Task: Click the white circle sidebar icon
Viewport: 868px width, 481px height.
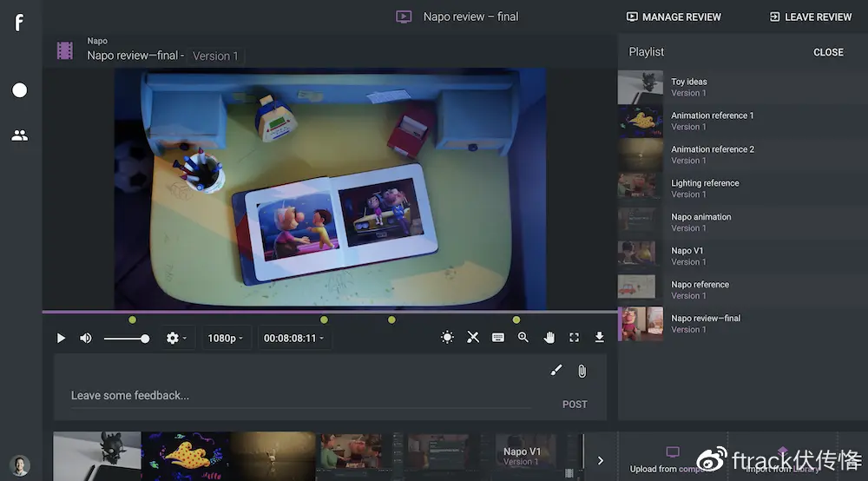Action: [19, 90]
